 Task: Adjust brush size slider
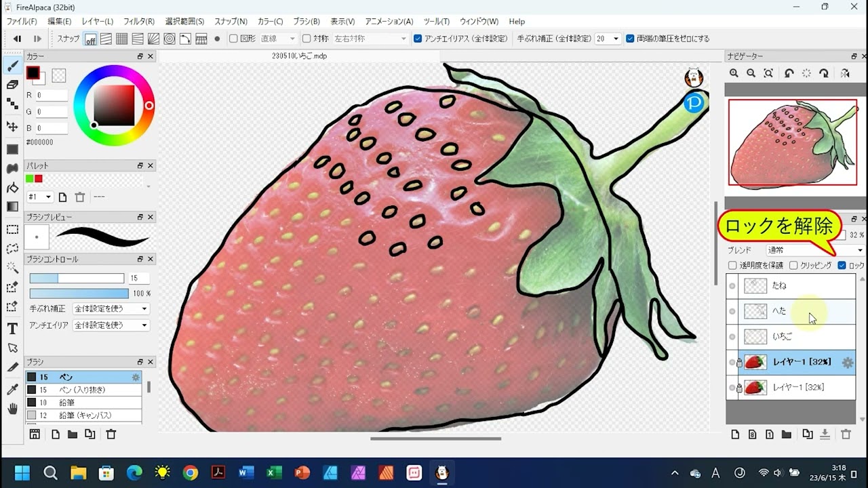[77, 279]
